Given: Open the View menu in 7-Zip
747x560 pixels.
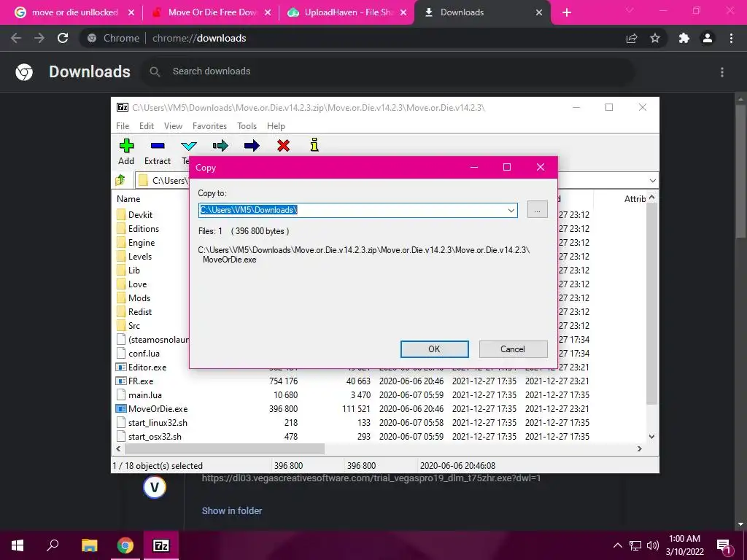Looking at the screenshot, I should [x=173, y=125].
